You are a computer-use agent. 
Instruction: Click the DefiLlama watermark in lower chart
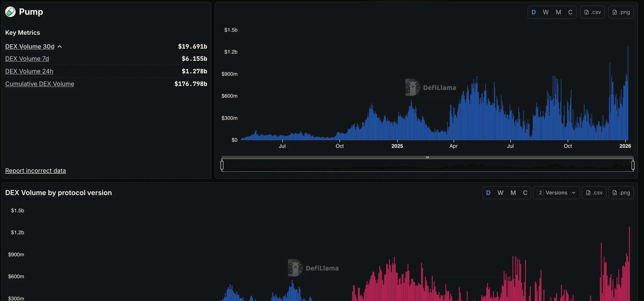(313, 268)
